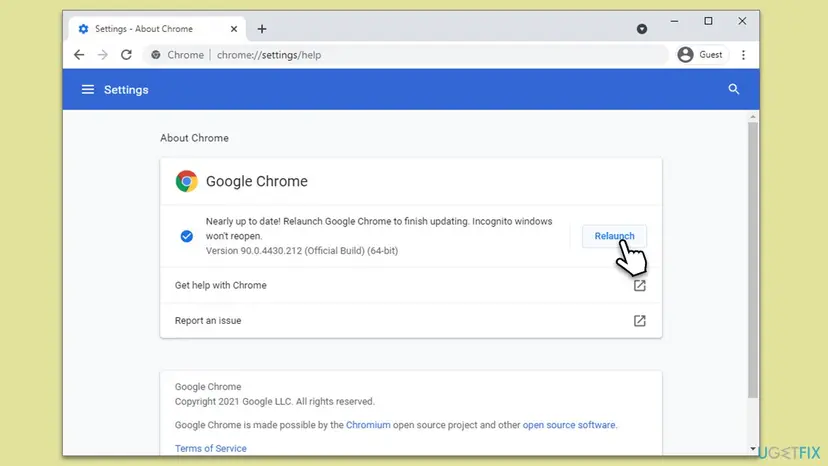Click the Version 90.0.4430.212 text

tap(302, 250)
